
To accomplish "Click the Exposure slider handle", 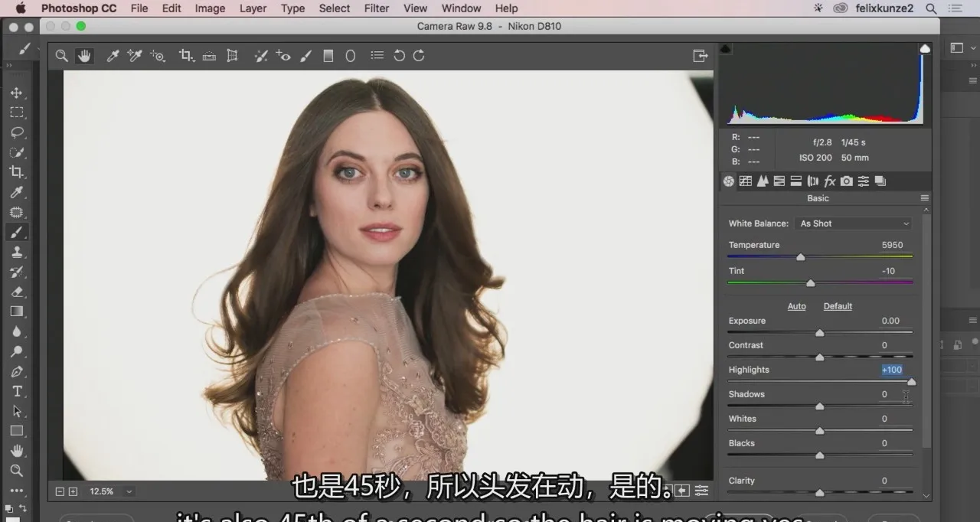I will tap(820, 333).
